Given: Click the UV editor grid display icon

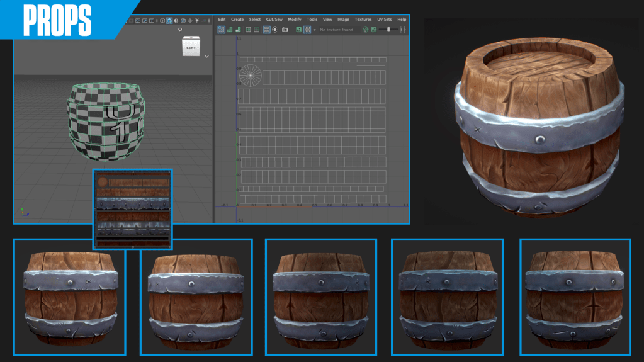Looking at the screenshot, I should (x=266, y=30).
